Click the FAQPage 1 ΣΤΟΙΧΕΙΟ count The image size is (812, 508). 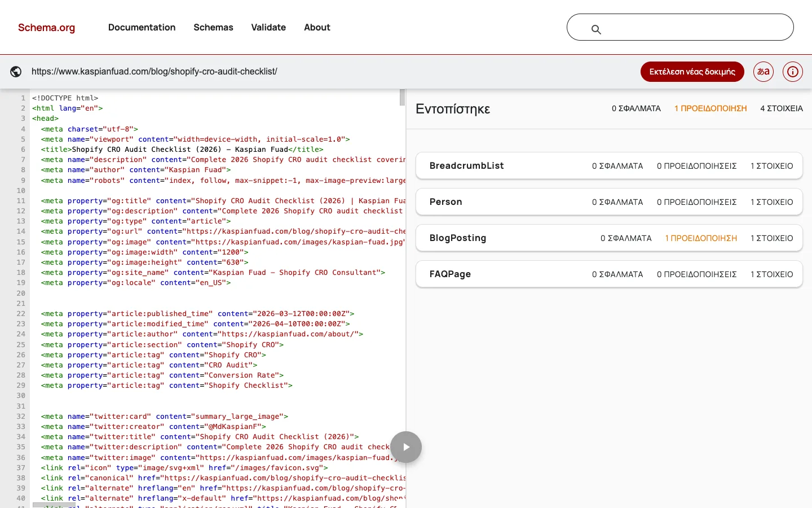pos(771,274)
